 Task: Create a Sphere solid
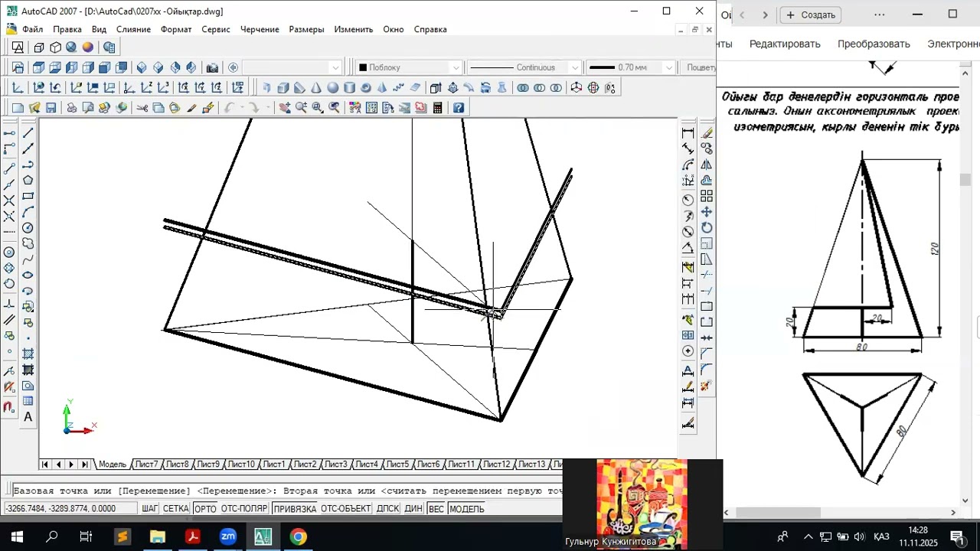[333, 87]
